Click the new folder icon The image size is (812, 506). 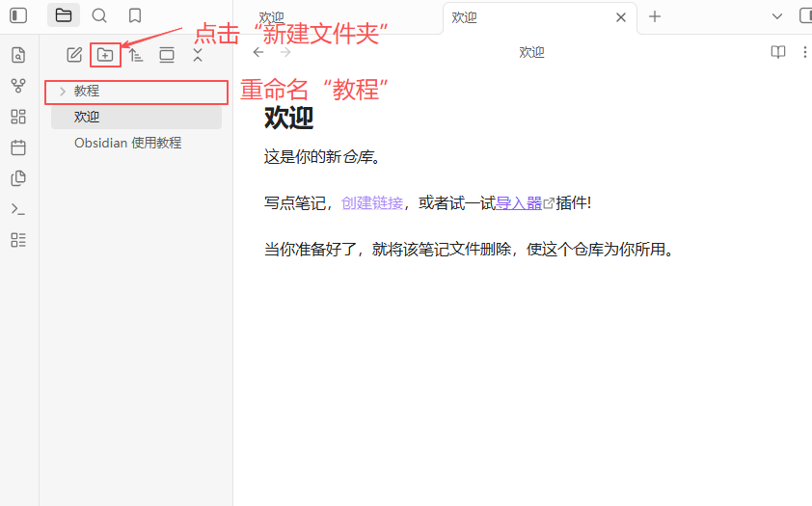[105, 54]
